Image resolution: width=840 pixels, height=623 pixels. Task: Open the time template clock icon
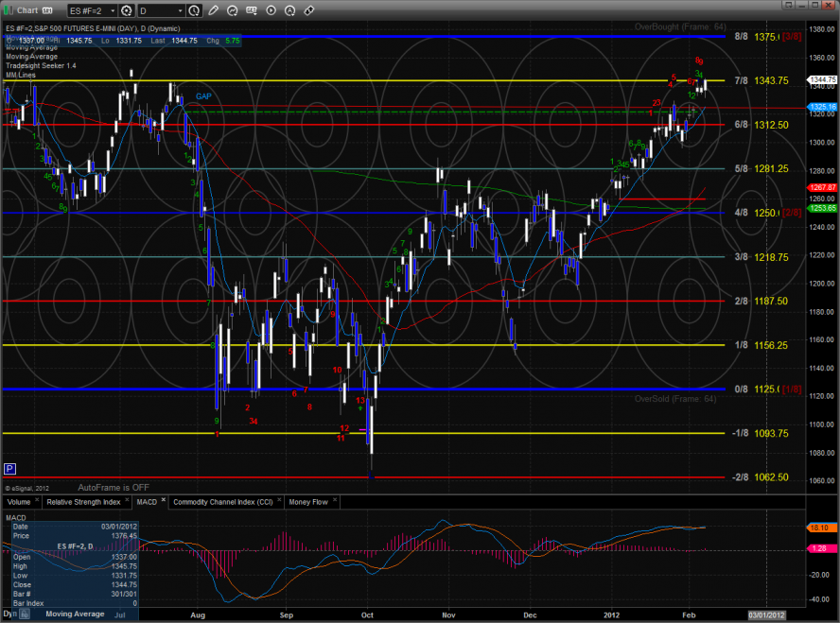[195, 10]
